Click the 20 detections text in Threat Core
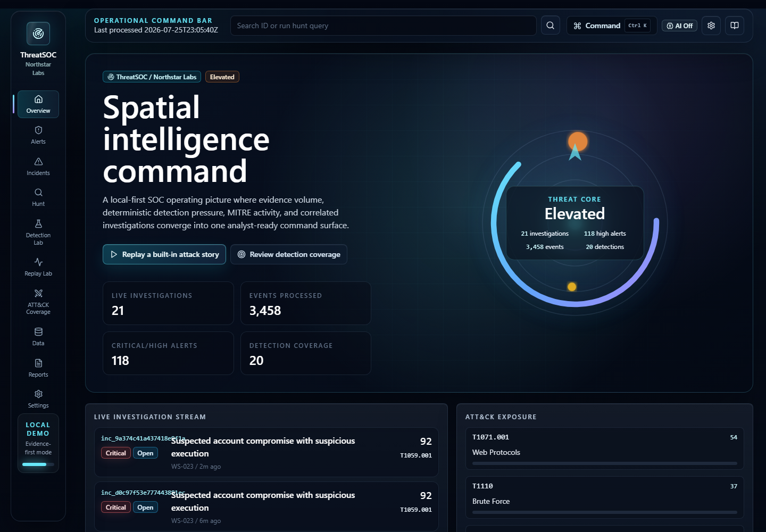Viewport: 766px width, 532px height. [x=605, y=247]
